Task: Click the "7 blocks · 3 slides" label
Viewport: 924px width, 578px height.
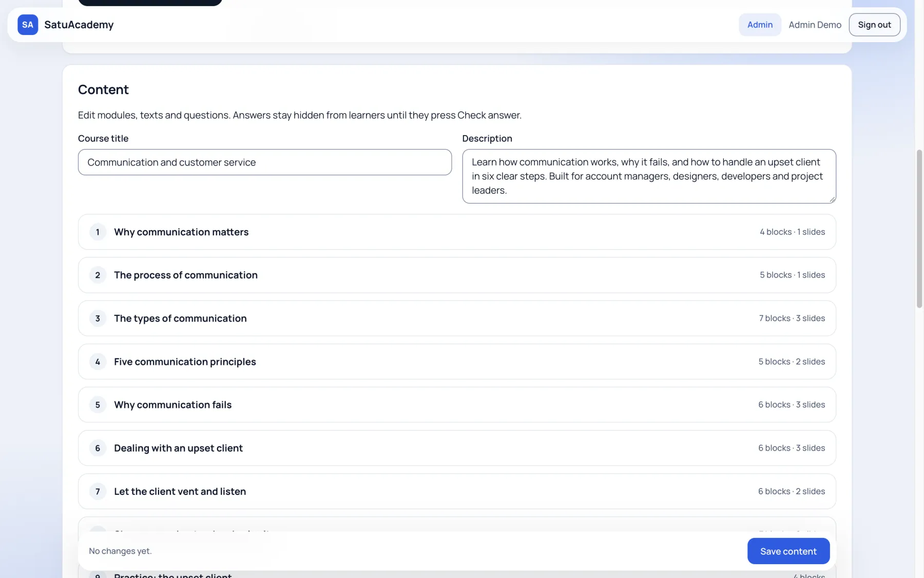Action: coord(792,318)
